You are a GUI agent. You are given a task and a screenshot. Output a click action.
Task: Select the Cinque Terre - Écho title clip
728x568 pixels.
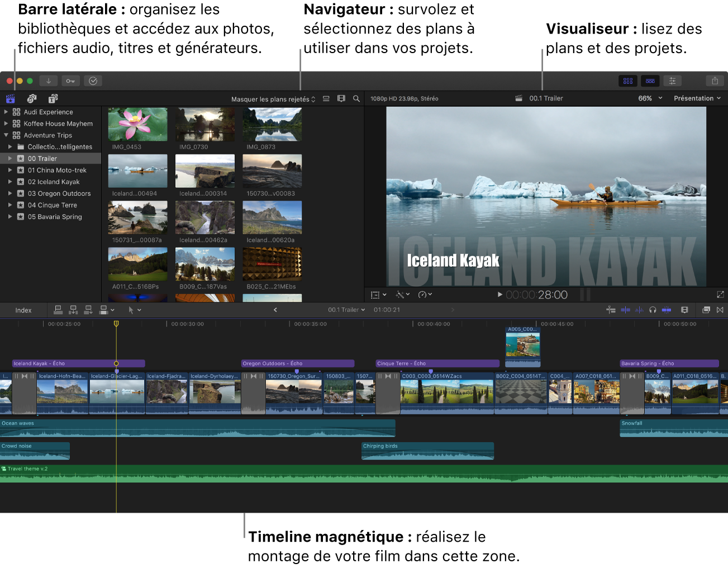click(x=437, y=363)
